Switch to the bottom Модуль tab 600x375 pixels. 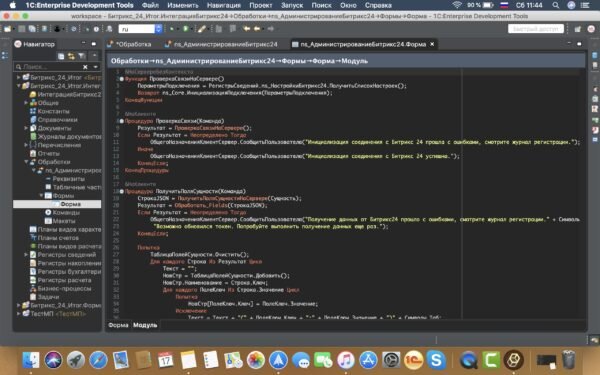pyautogui.click(x=145, y=325)
